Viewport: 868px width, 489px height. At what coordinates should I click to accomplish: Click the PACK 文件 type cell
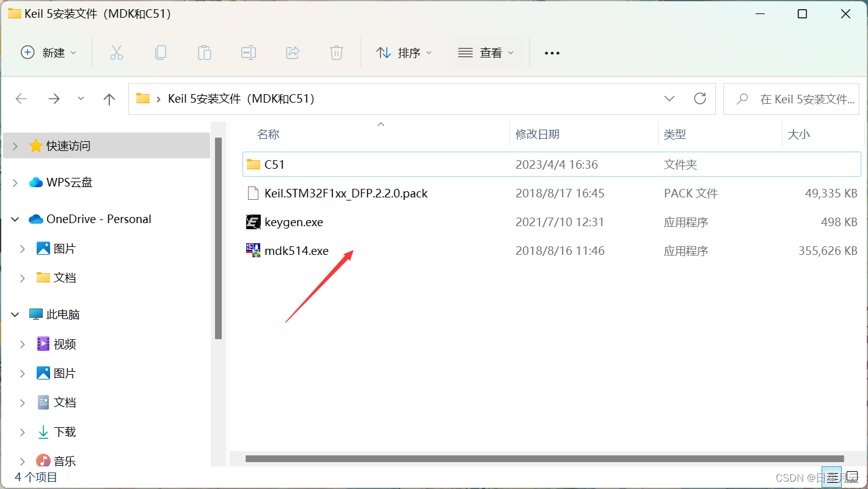691,193
